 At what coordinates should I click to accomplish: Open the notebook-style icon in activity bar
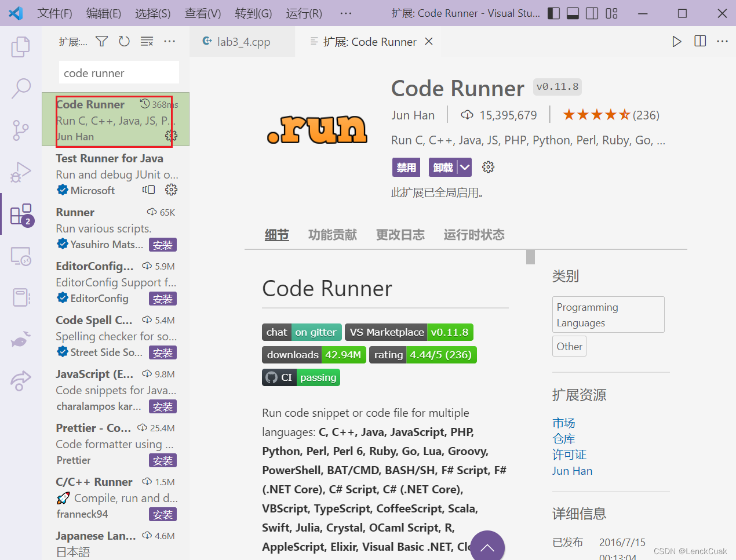(x=21, y=297)
